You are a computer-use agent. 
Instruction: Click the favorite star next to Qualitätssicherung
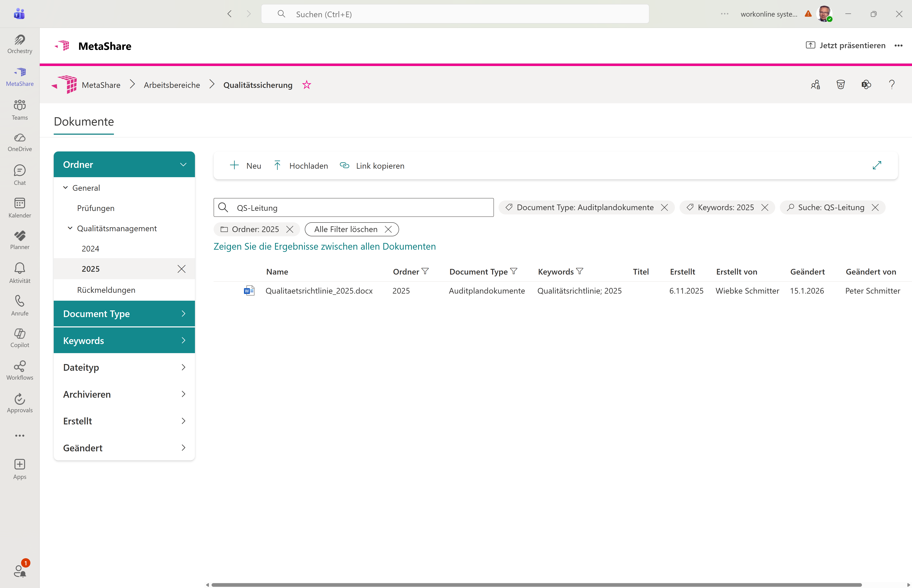(306, 85)
